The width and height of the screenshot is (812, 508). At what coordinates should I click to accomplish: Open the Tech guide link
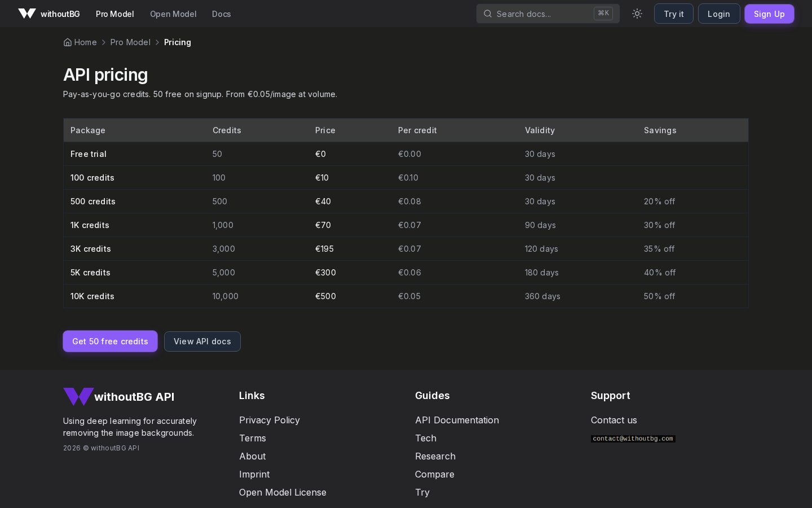426,438
